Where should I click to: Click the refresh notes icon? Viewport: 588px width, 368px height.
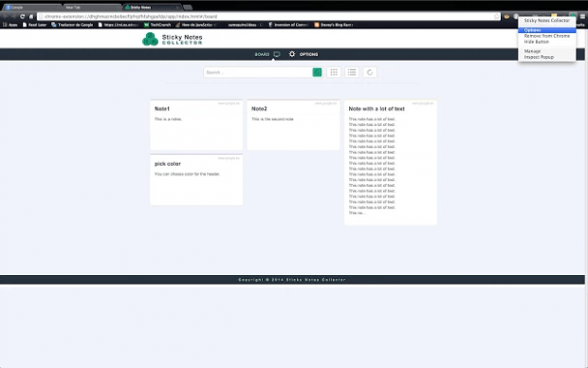tap(370, 72)
